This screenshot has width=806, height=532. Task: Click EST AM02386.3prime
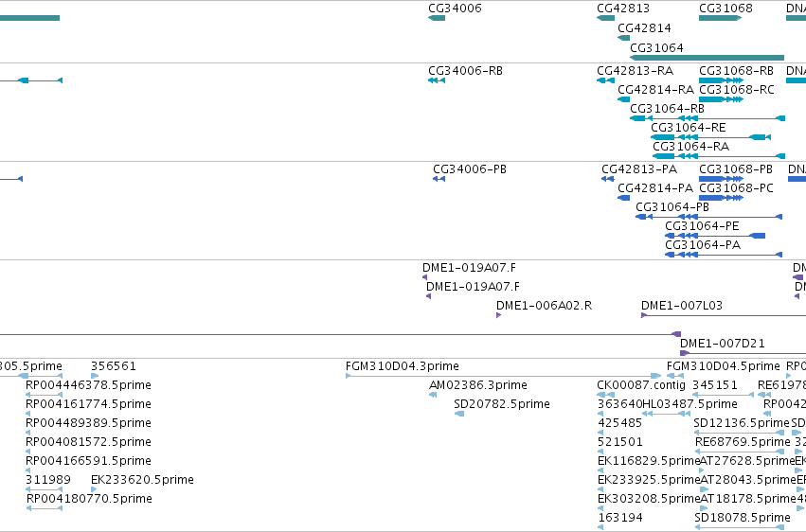tap(478, 385)
